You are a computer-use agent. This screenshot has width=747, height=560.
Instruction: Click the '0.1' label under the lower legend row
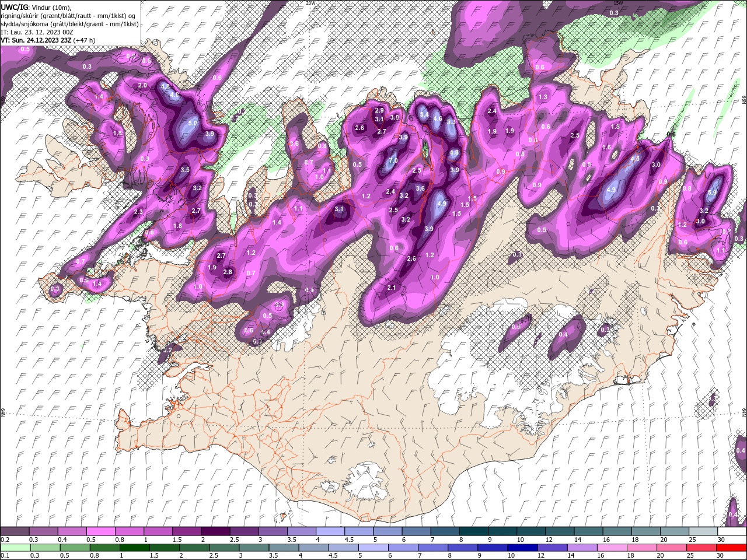(5, 556)
